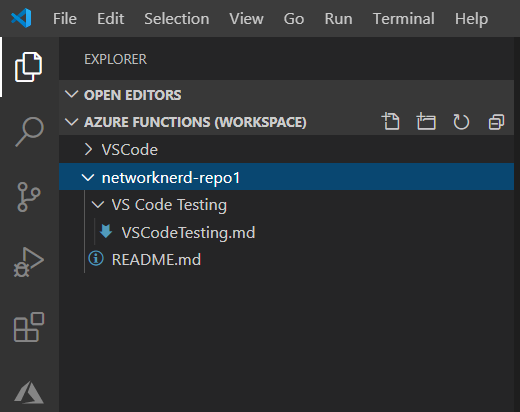Screen dimensions: 520x412
Task: Click the EXPLORER panel title
Action: coord(115,59)
